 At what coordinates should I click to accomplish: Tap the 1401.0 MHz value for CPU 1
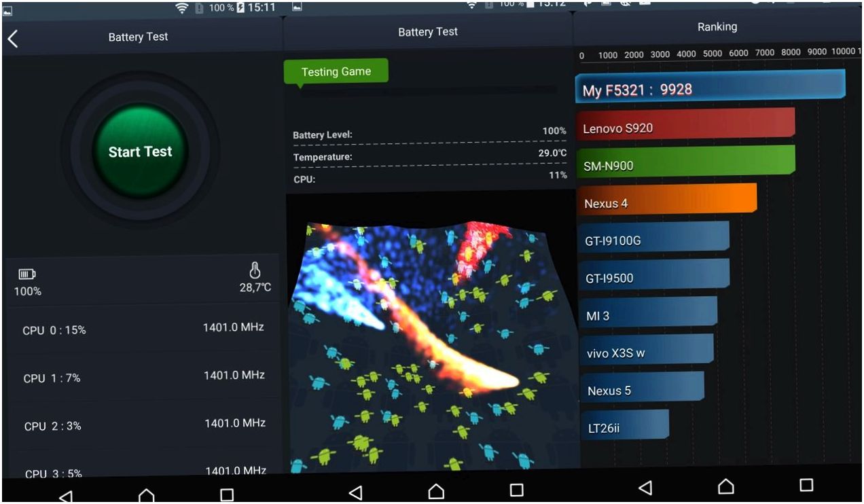(x=234, y=375)
